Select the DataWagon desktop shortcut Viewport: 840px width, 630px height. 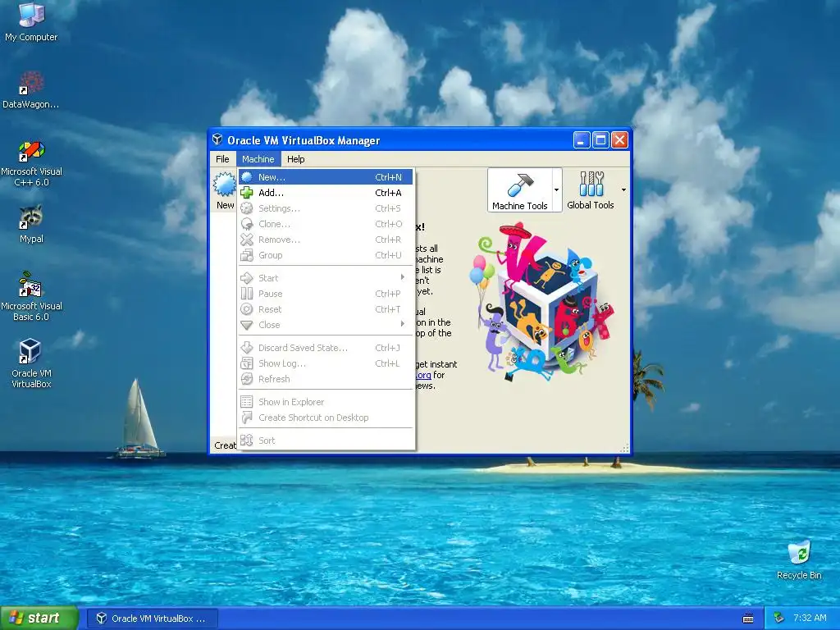tap(31, 90)
